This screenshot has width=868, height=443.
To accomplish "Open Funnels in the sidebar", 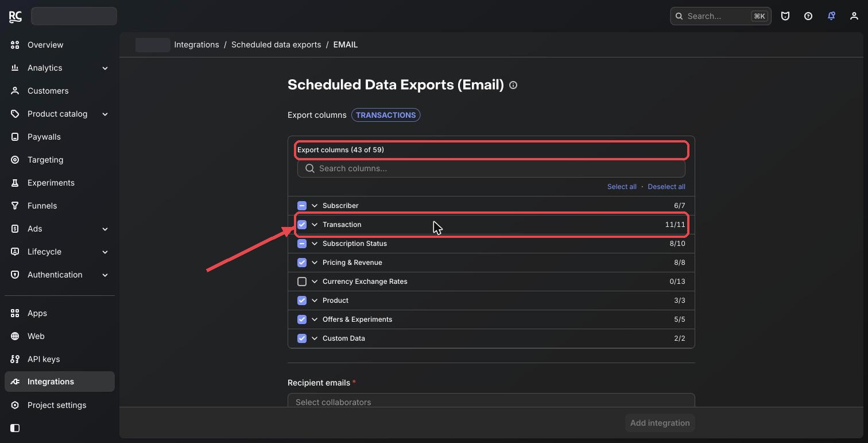I will (x=60, y=206).
